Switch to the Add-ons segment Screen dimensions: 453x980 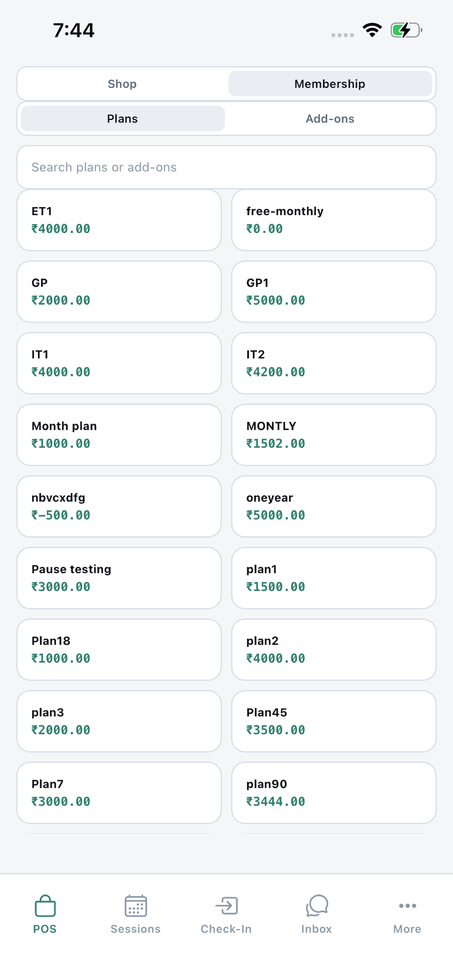pyautogui.click(x=330, y=119)
